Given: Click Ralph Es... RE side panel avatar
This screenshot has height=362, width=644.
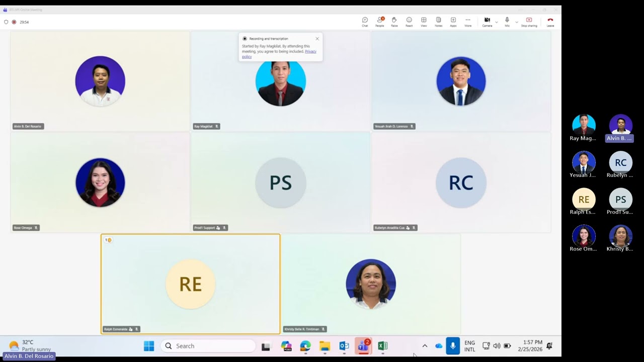Looking at the screenshot, I should [584, 199].
